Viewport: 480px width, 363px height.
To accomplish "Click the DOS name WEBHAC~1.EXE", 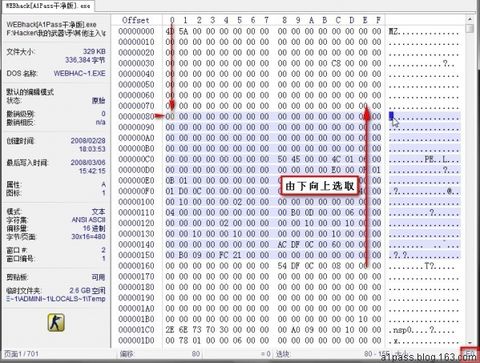I will tap(80, 73).
